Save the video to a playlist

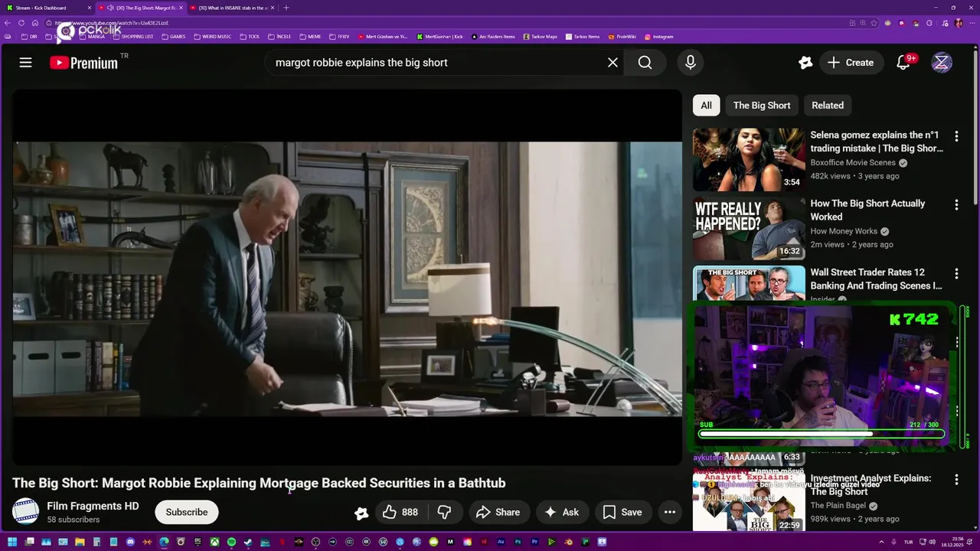(622, 512)
